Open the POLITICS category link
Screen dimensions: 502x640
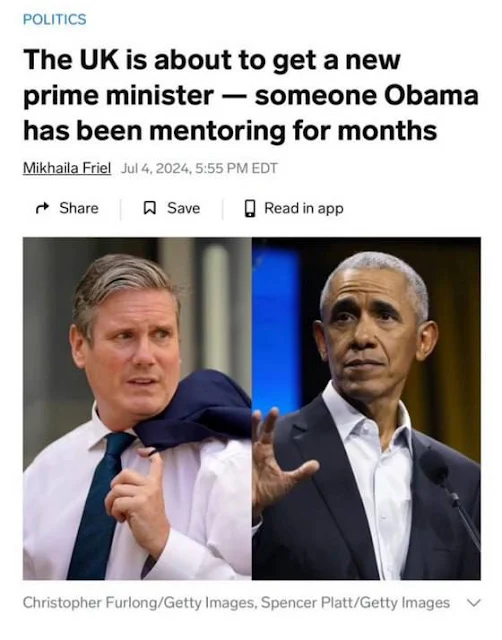pyautogui.click(x=55, y=19)
